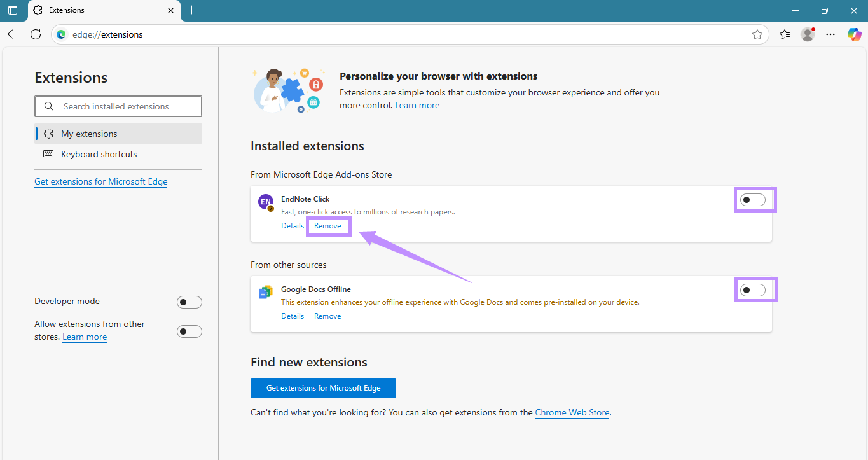Go back with the arrow icon

coord(13,34)
